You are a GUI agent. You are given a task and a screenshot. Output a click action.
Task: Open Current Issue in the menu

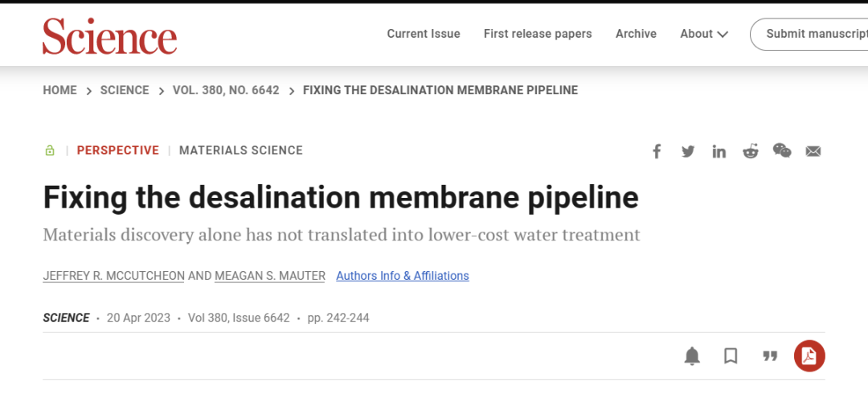click(424, 34)
